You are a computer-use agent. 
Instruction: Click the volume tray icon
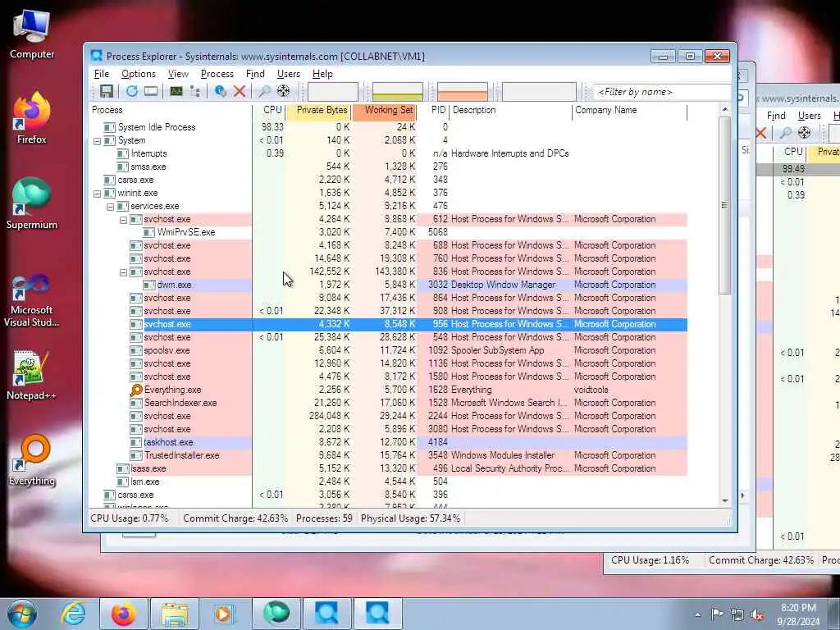pos(757,615)
